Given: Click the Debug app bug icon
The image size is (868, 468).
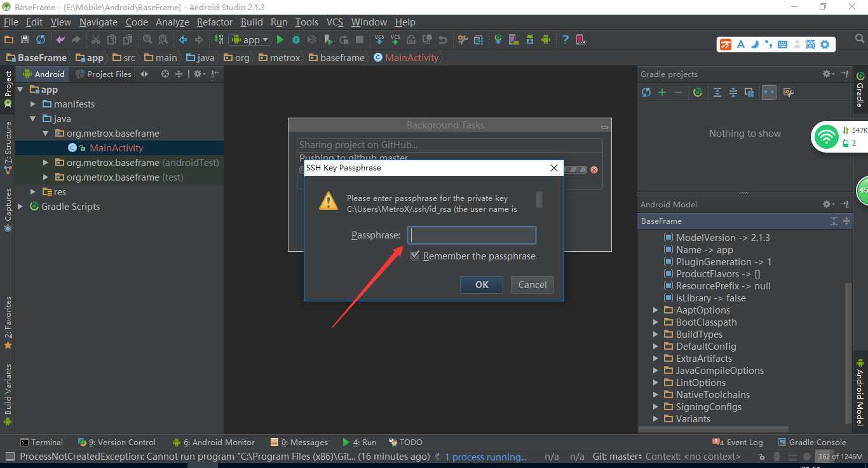Looking at the screenshot, I should [295, 39].
